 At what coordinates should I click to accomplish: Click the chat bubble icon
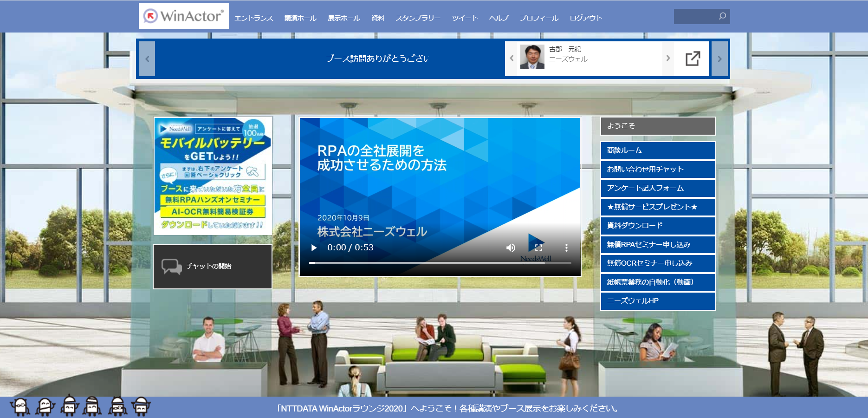click(171, 267)
